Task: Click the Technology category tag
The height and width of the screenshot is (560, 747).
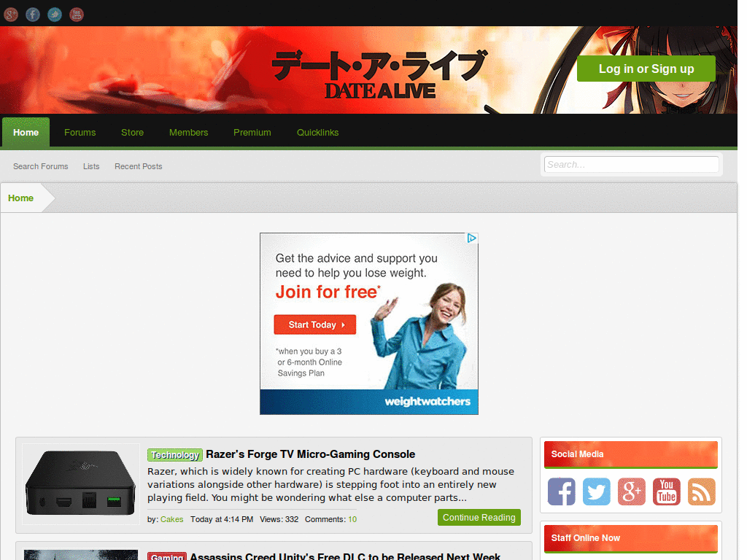Action: point(175,455)
